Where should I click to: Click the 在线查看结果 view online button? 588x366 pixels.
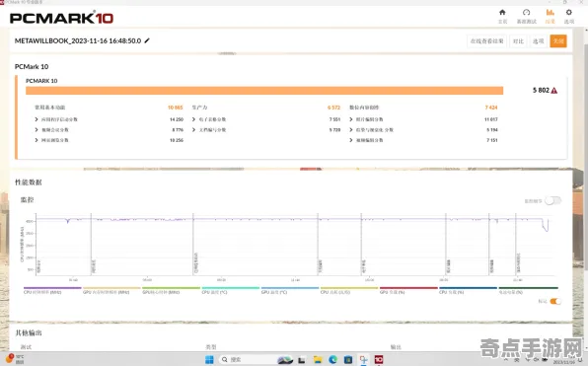[486, 40]
